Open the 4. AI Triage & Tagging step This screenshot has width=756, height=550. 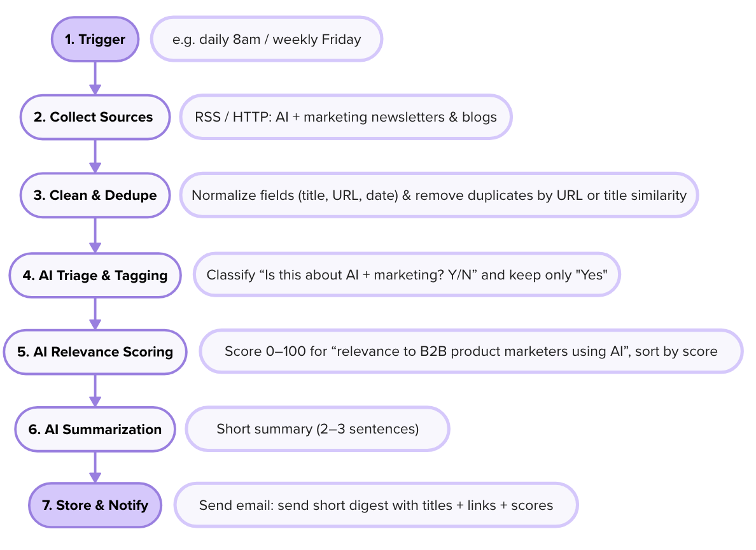click(95, 275)
